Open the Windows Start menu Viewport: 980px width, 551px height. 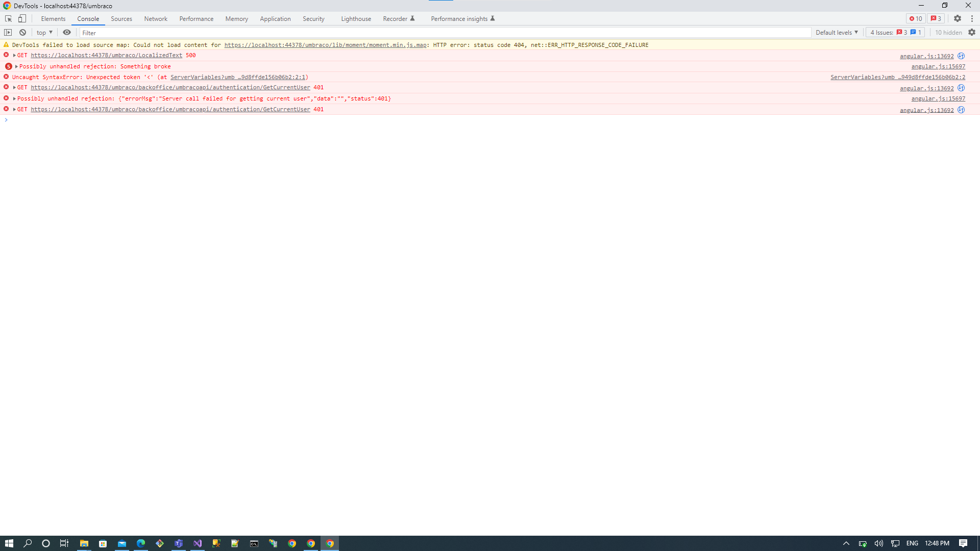point(9,543)
